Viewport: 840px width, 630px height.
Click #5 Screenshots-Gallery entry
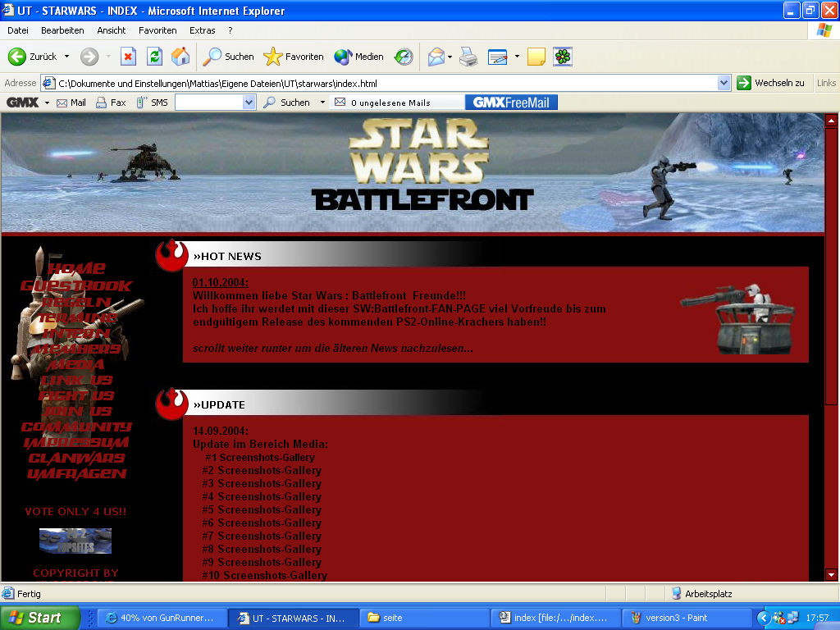(262, 510)
